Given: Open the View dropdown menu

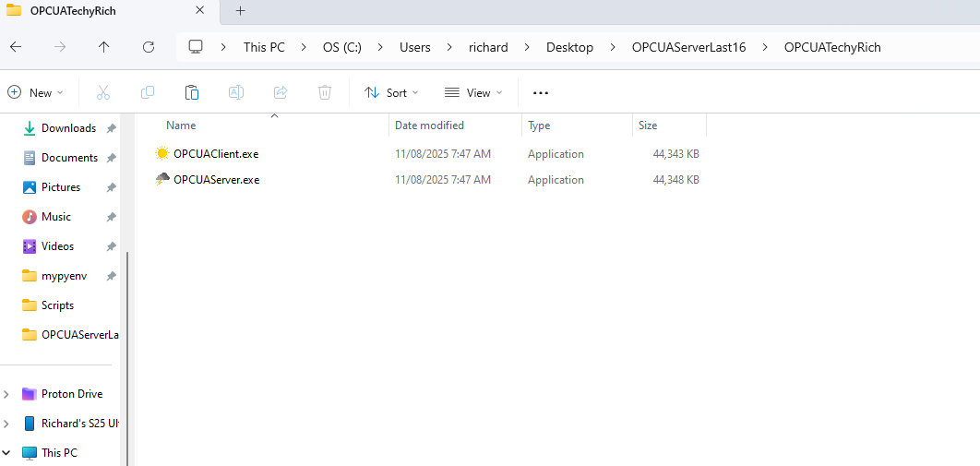Looking at the screenshot, I should coord(473,92).
